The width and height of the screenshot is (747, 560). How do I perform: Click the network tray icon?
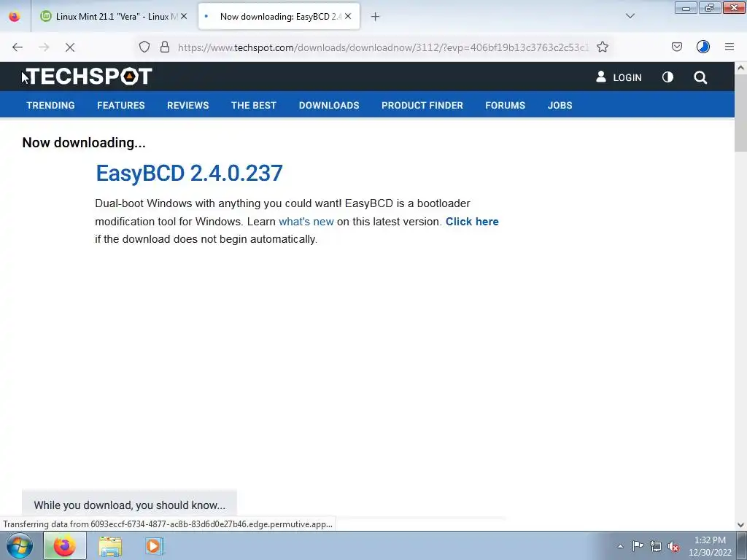tap(656, 546)
